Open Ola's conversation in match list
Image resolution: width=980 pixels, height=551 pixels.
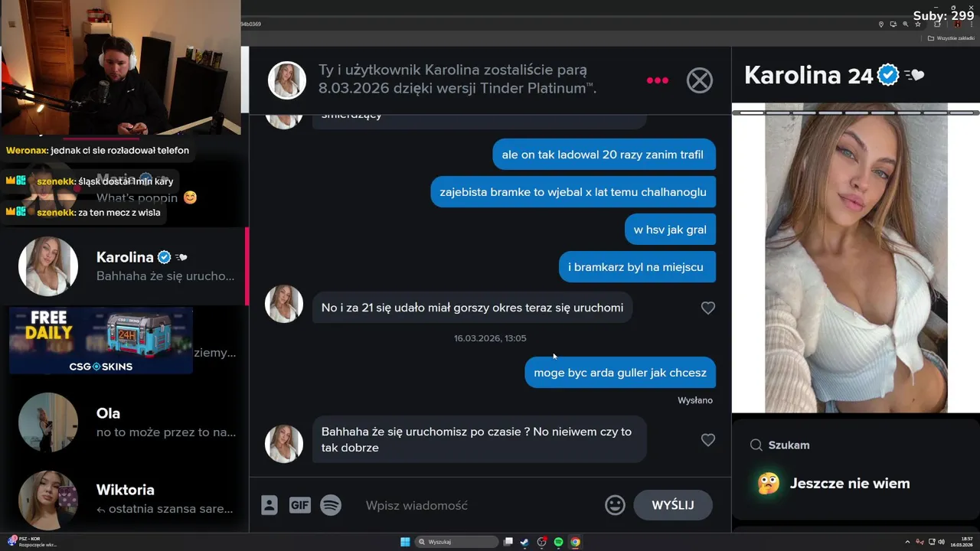(x=124, y=422)
